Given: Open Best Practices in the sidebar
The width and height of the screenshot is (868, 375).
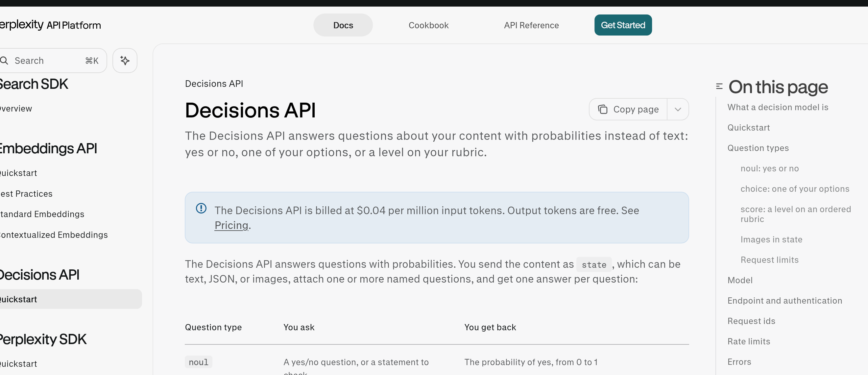Looking at the screenshot, I should (x=26, y=194).
